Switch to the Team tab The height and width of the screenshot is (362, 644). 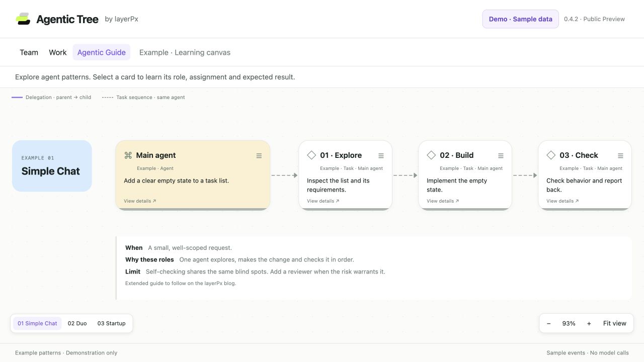[29, 52]
